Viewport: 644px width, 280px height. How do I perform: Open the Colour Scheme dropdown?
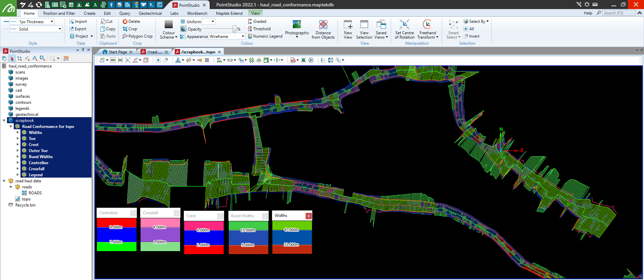(x=169, y=30)
